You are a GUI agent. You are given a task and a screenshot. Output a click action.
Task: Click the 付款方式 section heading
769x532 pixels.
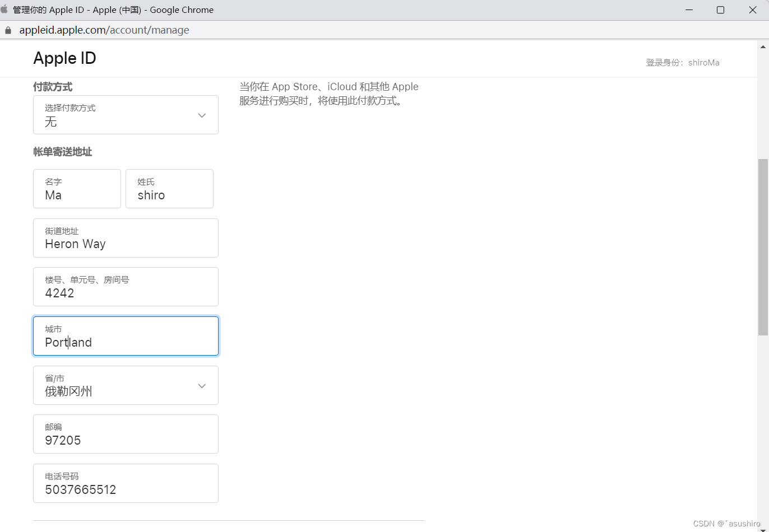click(53, 87)
